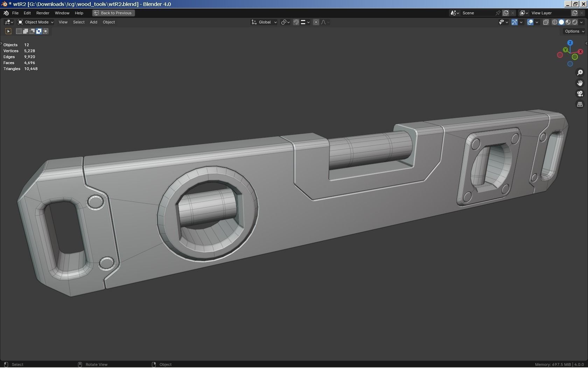Browse view layers with the layer icon
The width and height of the screenshot is (588, 368).
pos(524,13)
